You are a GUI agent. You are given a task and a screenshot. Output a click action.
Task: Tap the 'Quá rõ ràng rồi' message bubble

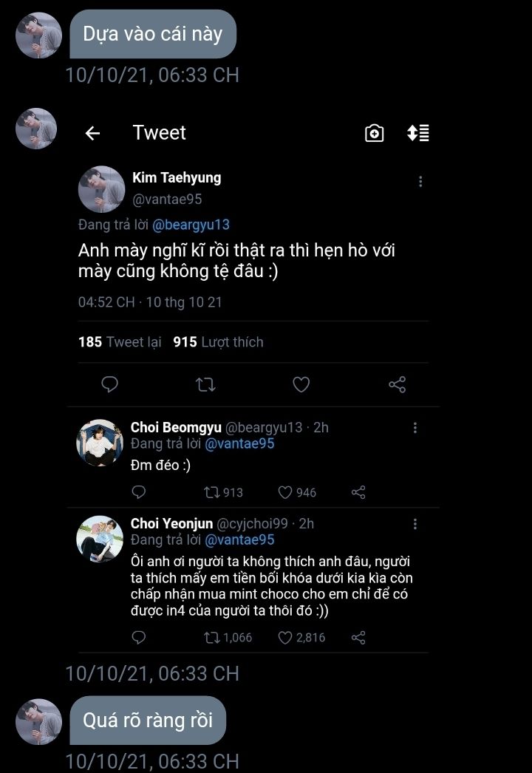[x=148, y=721]
